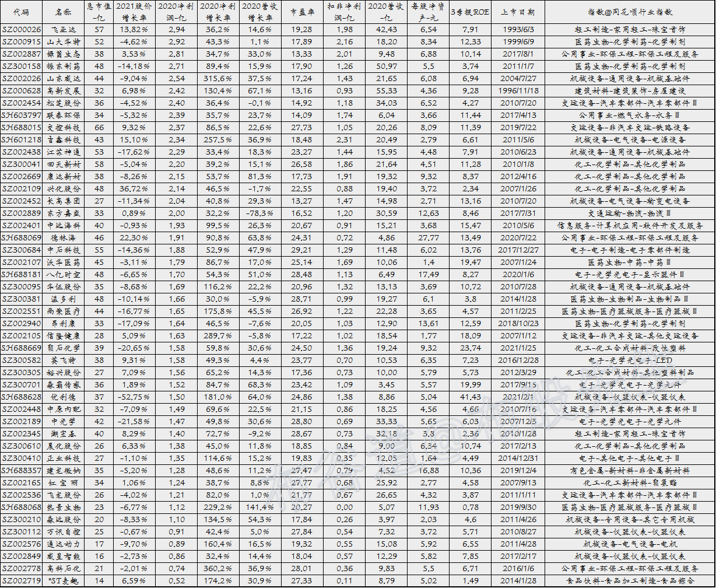
Task: Click the 名称 column header
Action: point(64,12)
